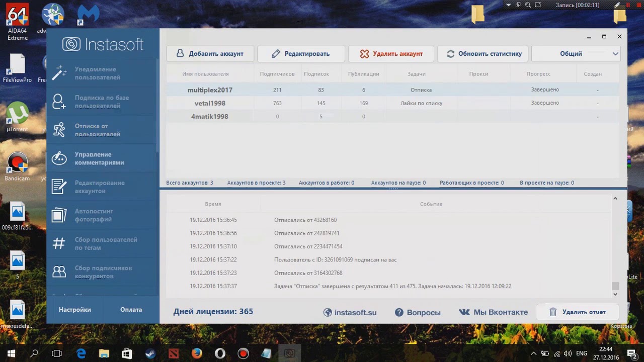Open the Общий project dropdown
Screen dimensions: 644x362
576,54
